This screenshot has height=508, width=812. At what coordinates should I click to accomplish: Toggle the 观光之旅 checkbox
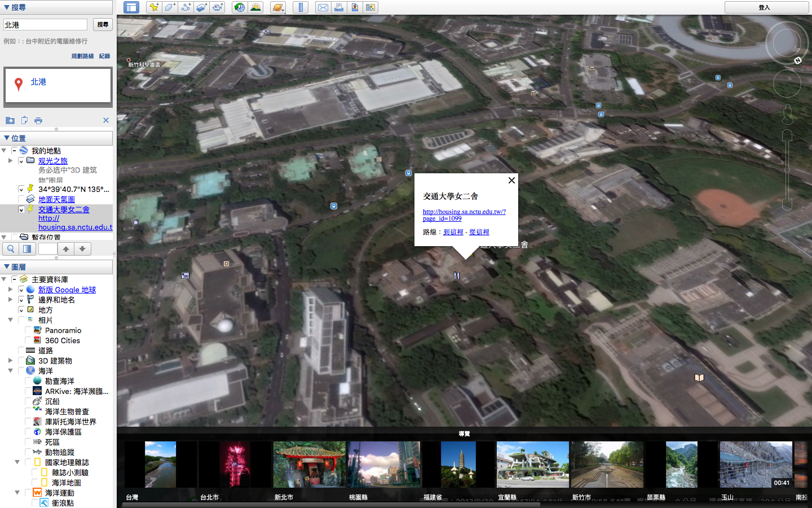click(21, 161)
